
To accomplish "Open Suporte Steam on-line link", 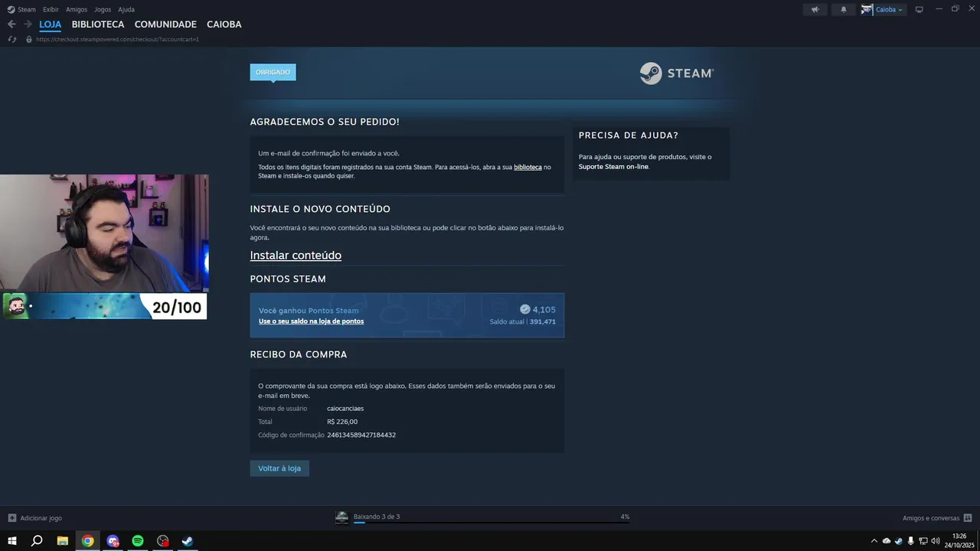I will [613, 166].
